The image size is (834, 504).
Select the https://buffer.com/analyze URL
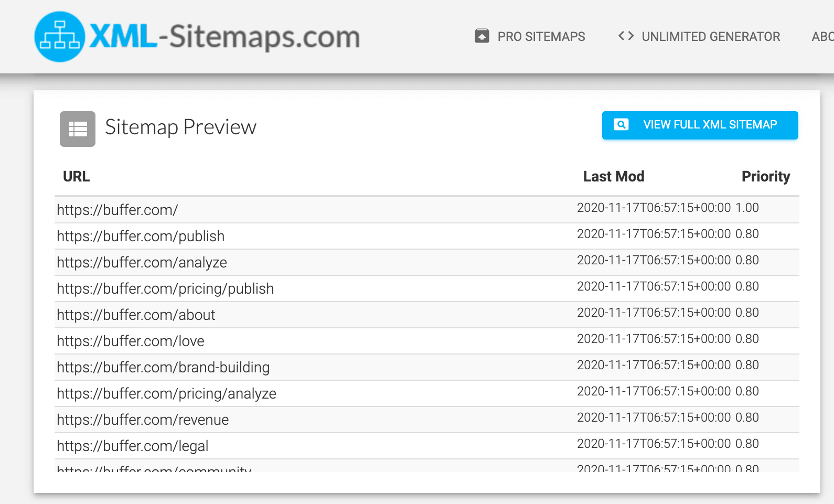click(x=142, y=263)
